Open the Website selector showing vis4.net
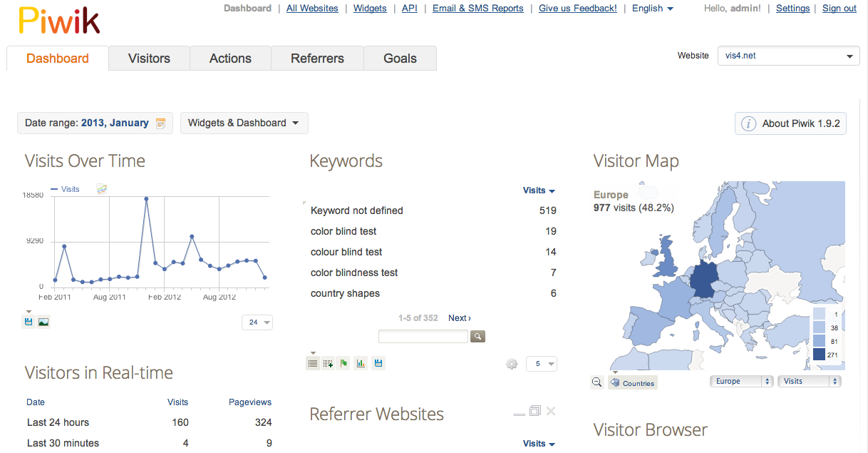The height and width of the screenshot is (453, 868). 787,56
